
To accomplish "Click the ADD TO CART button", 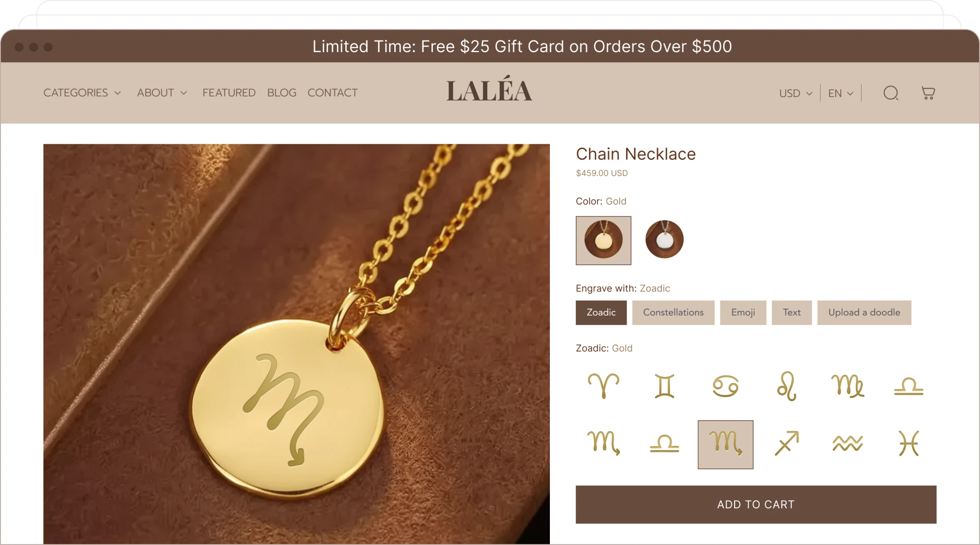I will [756, 504].
